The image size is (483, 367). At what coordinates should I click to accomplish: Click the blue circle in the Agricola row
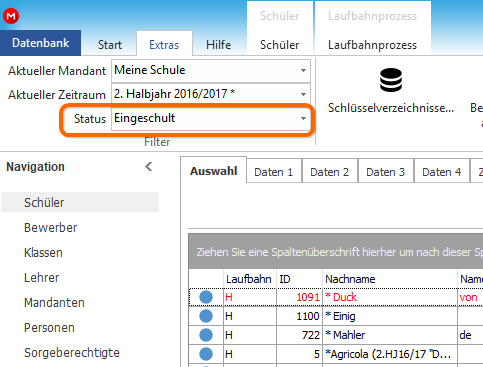point(206,354)
